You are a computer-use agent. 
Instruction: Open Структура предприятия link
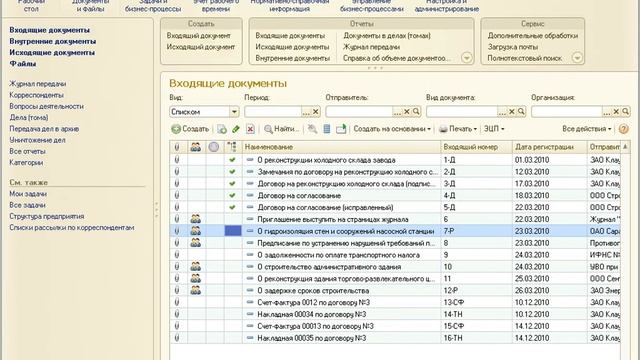(x=47, y=216)
